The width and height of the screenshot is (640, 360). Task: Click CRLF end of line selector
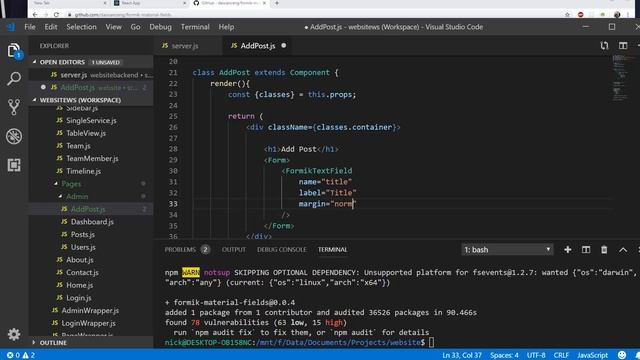coord(561,355)
